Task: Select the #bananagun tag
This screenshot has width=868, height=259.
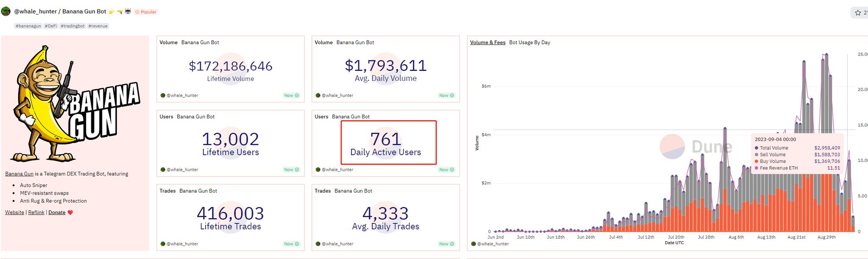Action: click(x=28, y=26)
